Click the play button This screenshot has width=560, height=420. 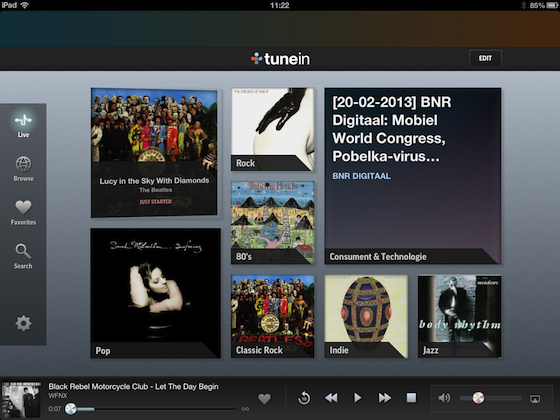pos(357,398)
